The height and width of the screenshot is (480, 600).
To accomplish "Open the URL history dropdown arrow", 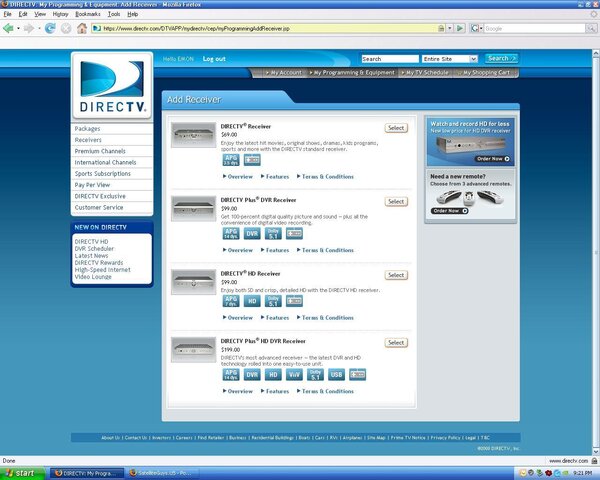I will [450, 28].
